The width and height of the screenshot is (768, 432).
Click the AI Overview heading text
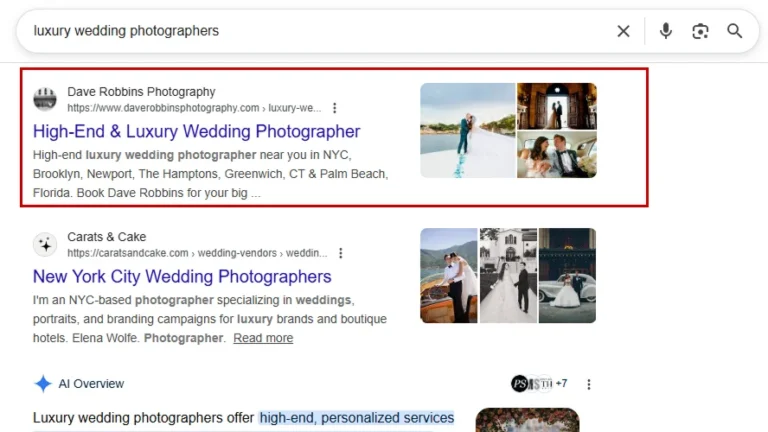(91, 384)
